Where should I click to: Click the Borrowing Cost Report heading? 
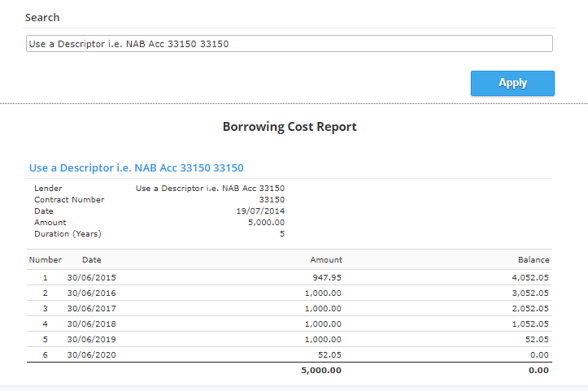pyautogui.click(x=290, y=127)
